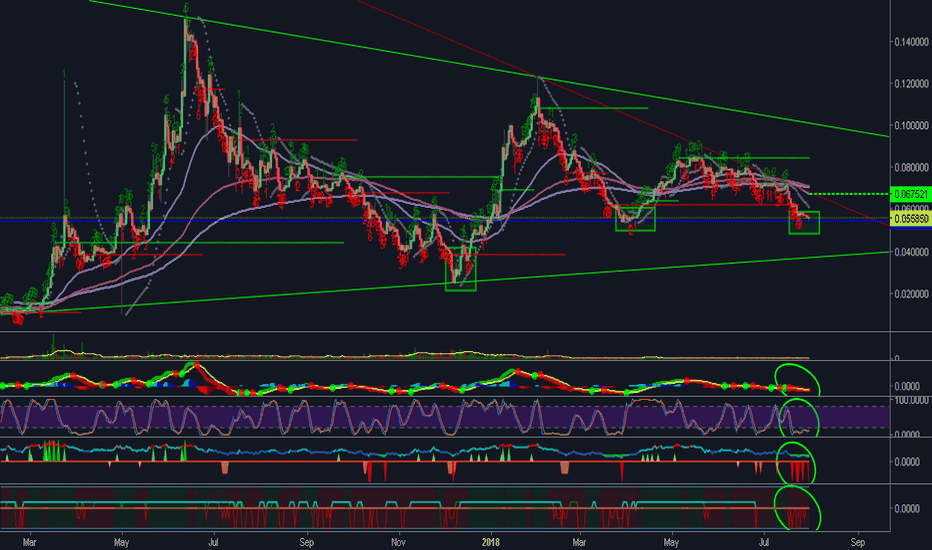The height and width of the screenshot is (550, 932).
Task: Click the Nov label on time axis
Action: click(398, 542)
